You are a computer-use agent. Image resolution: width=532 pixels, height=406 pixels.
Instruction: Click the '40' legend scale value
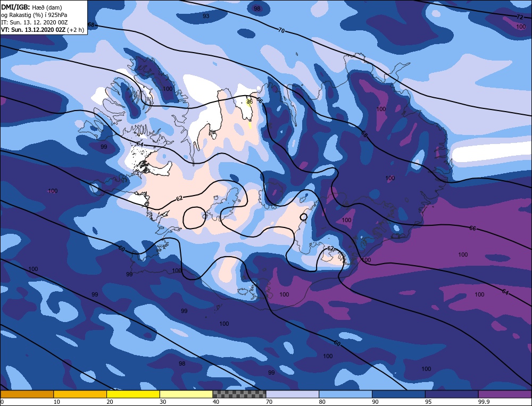[x=216, y=402]
